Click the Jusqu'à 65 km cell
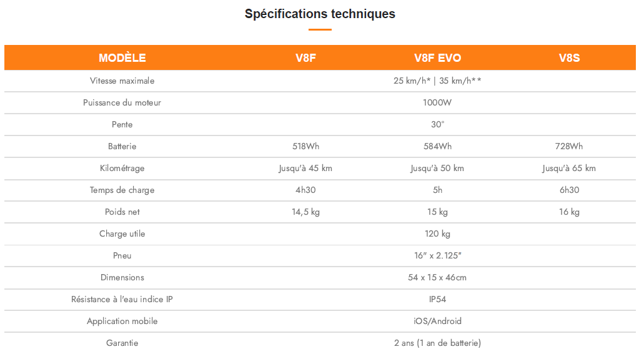Screen dimensions: 644x354 point(569,169)
